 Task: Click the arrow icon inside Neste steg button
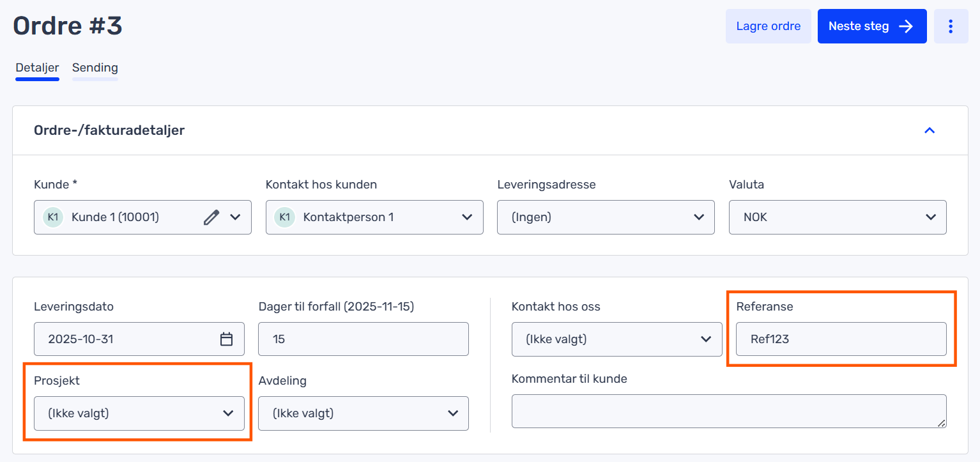[x=905, y=26]
